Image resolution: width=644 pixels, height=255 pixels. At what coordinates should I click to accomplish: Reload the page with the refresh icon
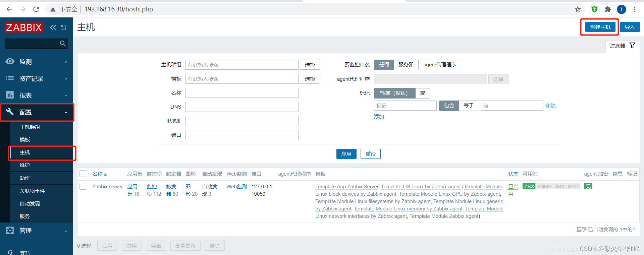click(x=36, y=9)
